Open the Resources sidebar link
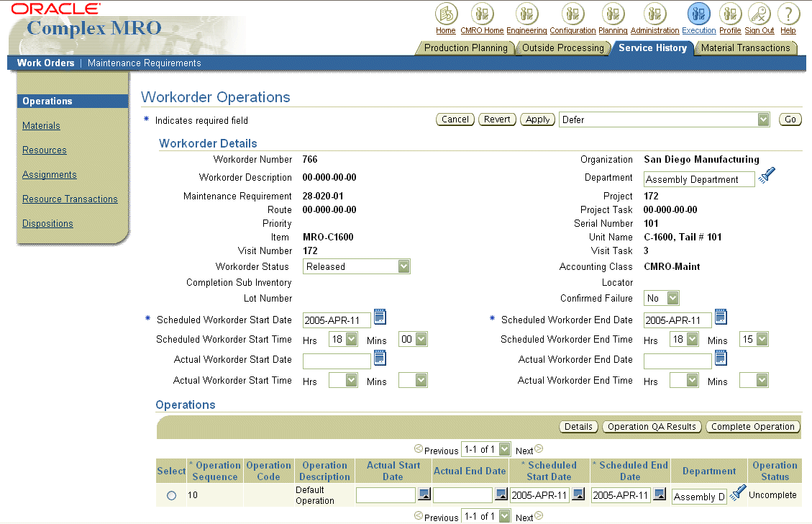Viewport: 812px width, 524px height. pos(45,150)
